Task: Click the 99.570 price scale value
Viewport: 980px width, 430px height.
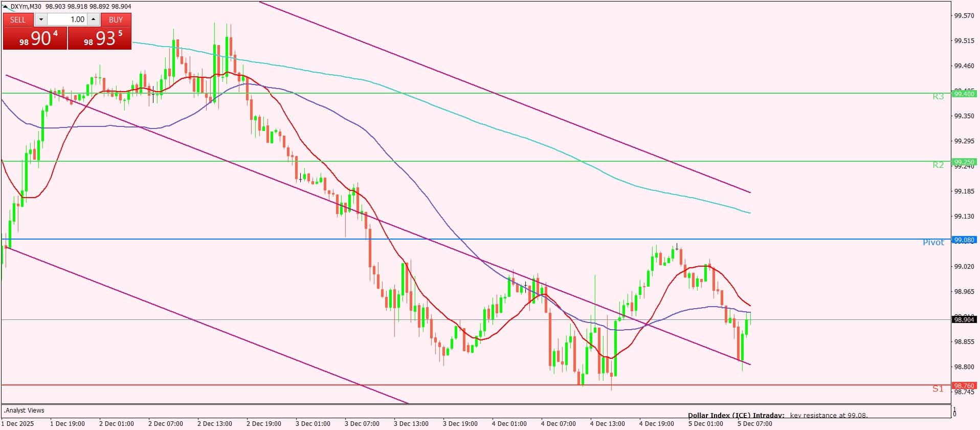Action: (964, 16)
